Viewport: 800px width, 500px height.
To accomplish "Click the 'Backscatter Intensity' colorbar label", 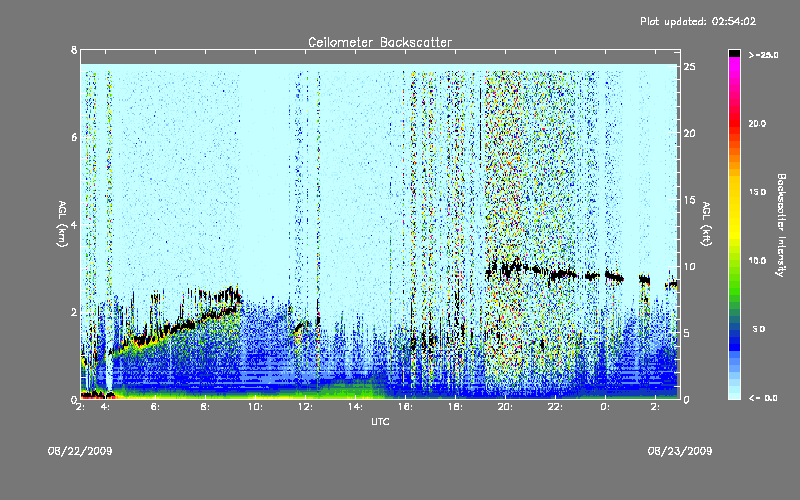I will pyautogui.click(x=781, y=225).
